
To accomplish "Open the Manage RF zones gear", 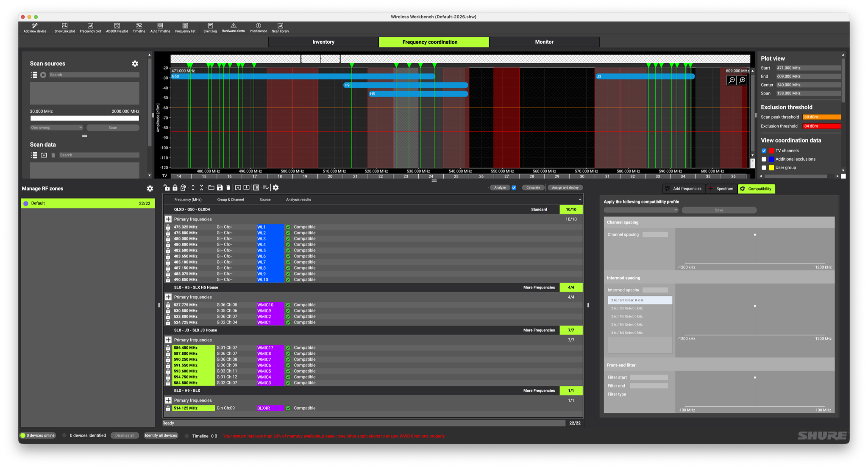I will click(x=150, y=189).
